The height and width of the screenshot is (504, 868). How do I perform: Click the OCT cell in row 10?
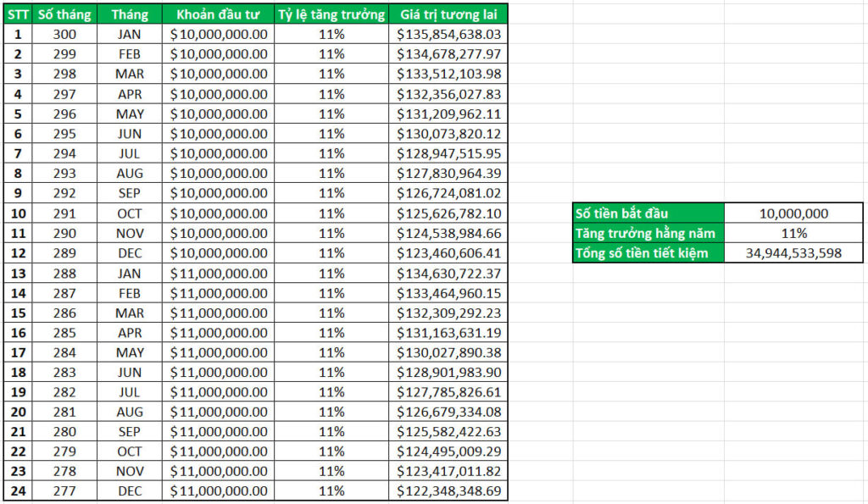click(x=130, y=213)
